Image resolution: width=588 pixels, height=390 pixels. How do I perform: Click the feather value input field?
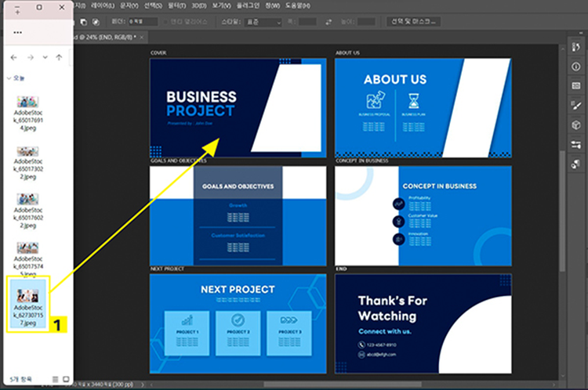pos(143,22)
